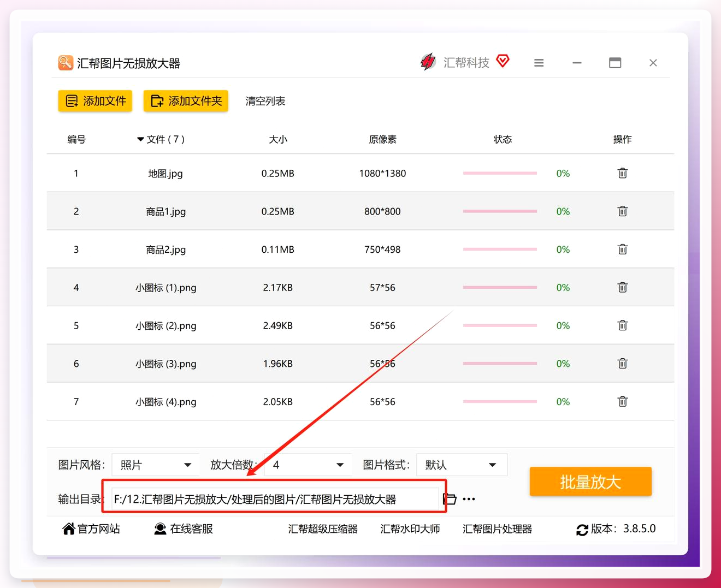The height and width of the screenshot is (588, 721).
Task: Click the 版本: 3.8.5.0 version text
Action: 623,528
